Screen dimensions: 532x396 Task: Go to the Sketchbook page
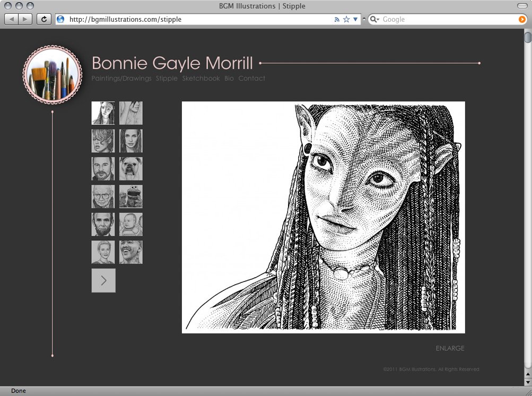[x=201, y=79]
